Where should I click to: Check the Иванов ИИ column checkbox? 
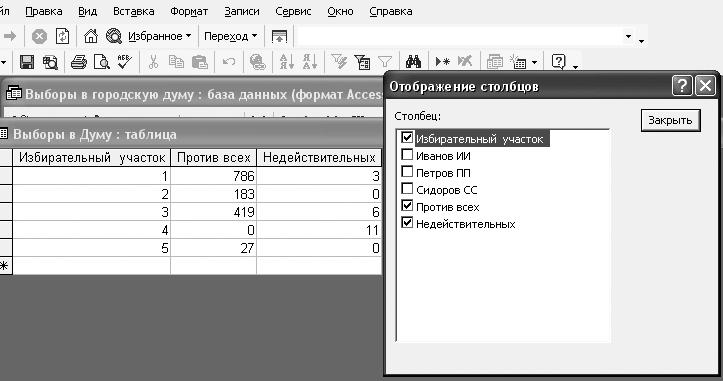pos(407,155)
